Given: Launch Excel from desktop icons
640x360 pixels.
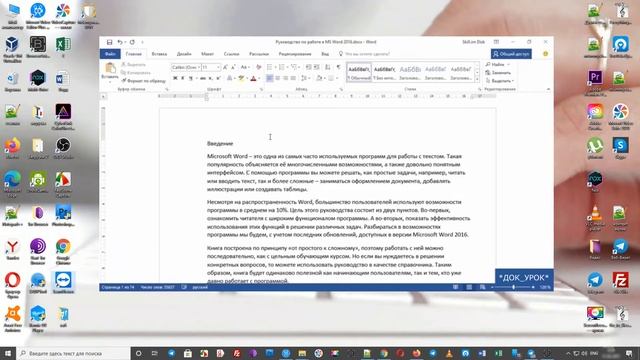Looking at the screenshot, I should [x=63, y=47].
